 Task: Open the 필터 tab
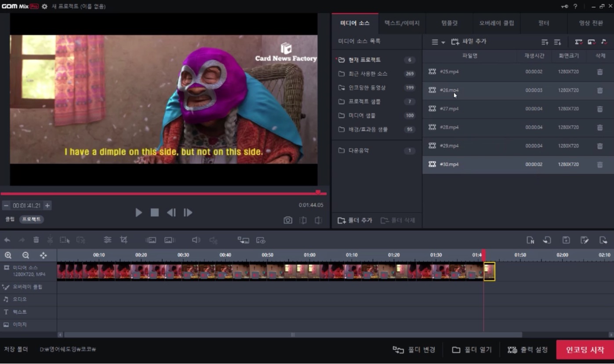click(544, 23)
